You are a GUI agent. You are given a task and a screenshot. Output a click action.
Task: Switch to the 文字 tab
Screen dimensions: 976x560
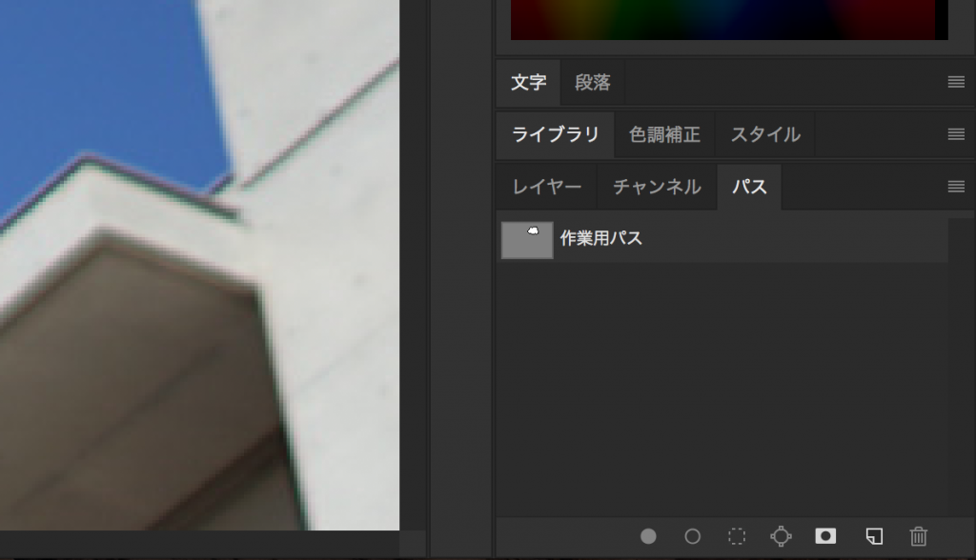(528, 82)
